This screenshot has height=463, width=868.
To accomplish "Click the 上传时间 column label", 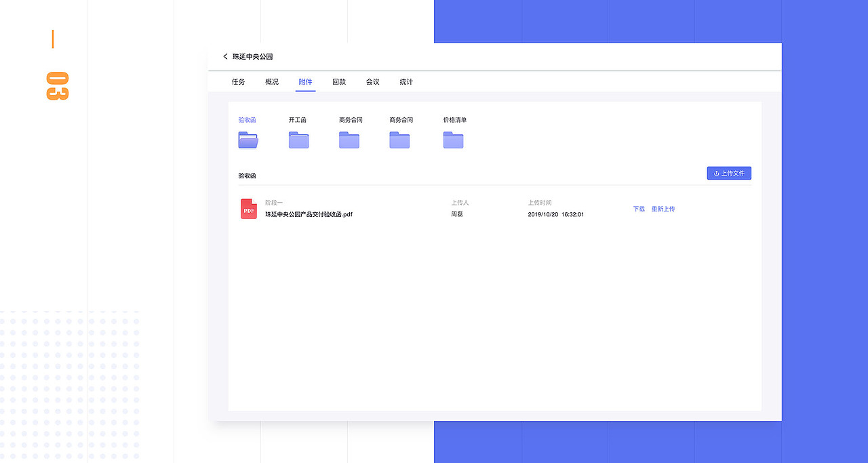I will (540, 203).
